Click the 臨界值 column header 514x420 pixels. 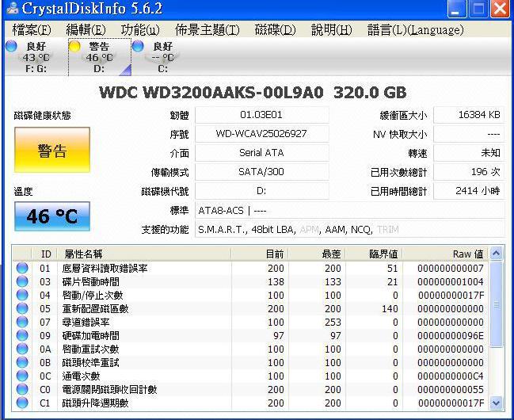pos(374,254)
